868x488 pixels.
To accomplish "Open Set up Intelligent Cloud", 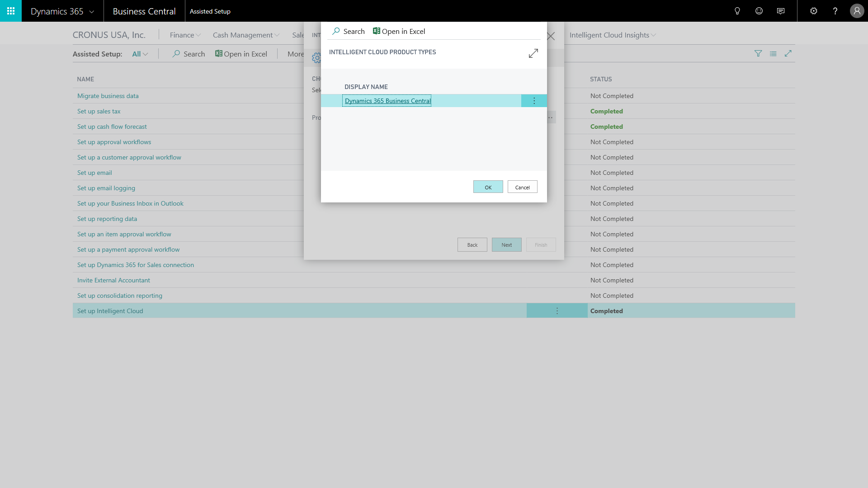I will (x=110, y=311).
